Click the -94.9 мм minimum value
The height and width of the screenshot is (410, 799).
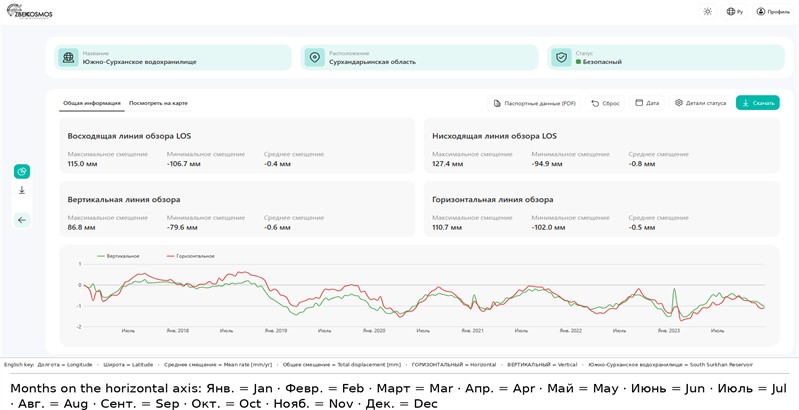click(547, 164)
